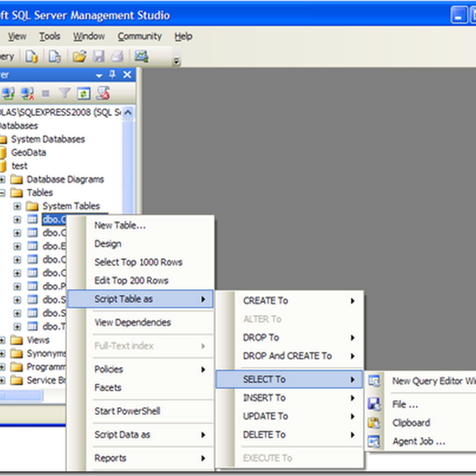
Task: Select the GeoData database node
Action: (x=29, y=152)
